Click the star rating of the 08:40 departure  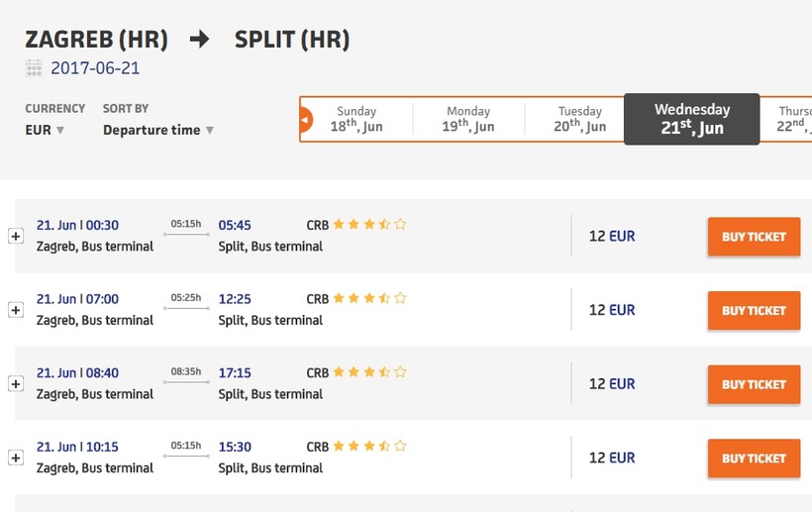point(369,372)
